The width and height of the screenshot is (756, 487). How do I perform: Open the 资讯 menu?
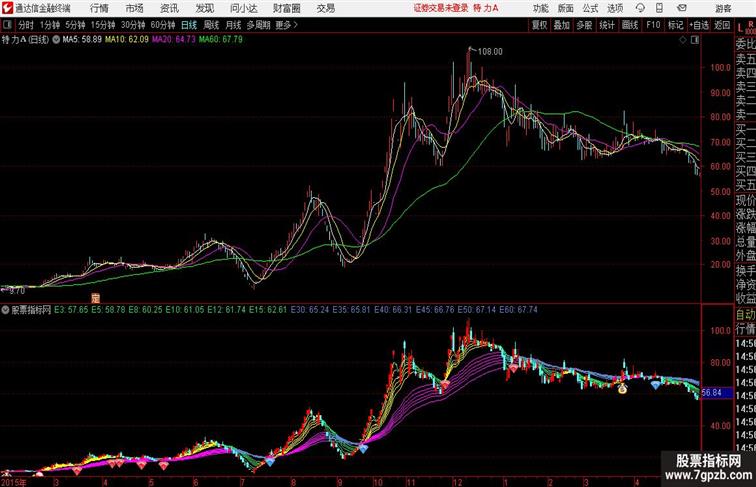[169, 8]
